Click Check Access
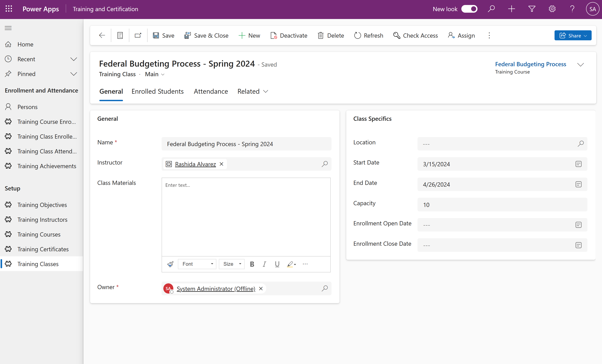602x364 pixels. click(x=415, y=35)
